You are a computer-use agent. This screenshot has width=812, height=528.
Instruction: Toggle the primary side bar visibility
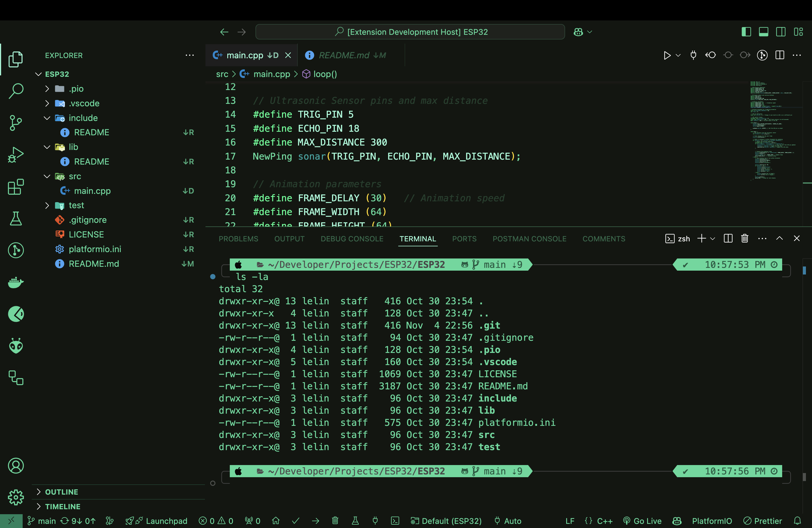pos(746,32)
